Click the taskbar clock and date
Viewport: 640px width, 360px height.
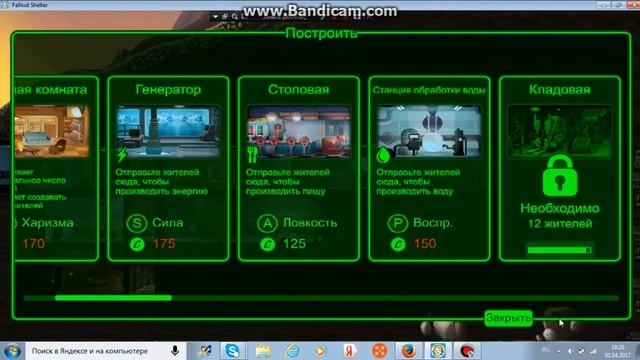[x=619, y=351]
